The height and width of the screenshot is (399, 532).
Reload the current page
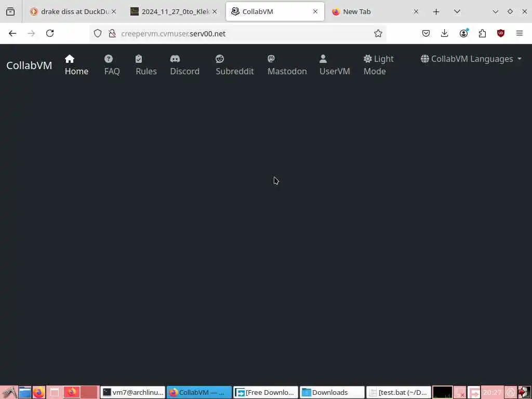click(50, 33)
